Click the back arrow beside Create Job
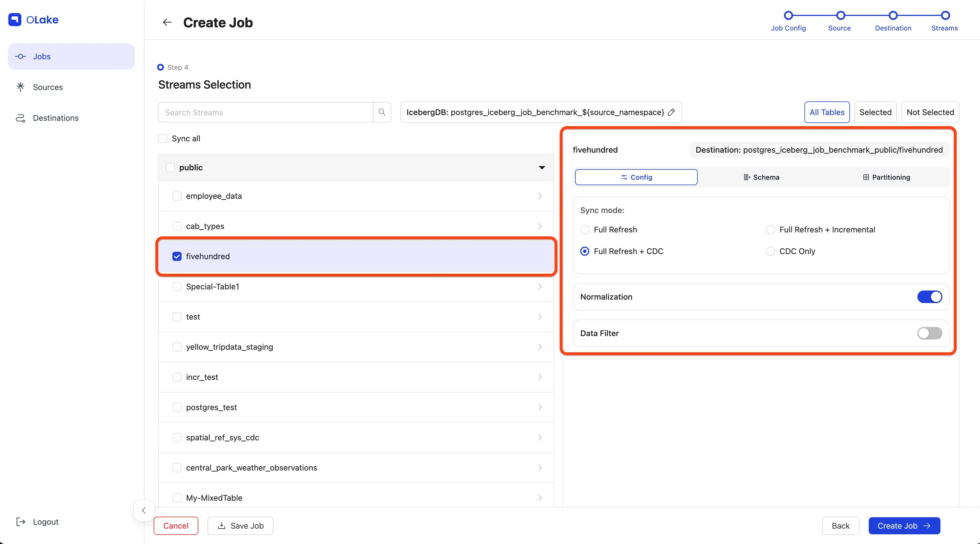 tap(167, 23)
